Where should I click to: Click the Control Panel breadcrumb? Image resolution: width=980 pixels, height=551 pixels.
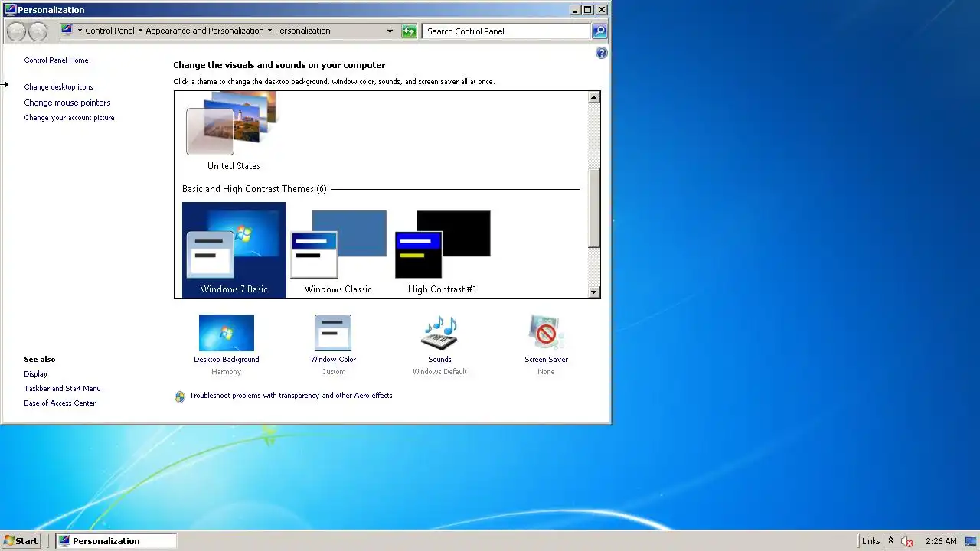tap(109, 31)
